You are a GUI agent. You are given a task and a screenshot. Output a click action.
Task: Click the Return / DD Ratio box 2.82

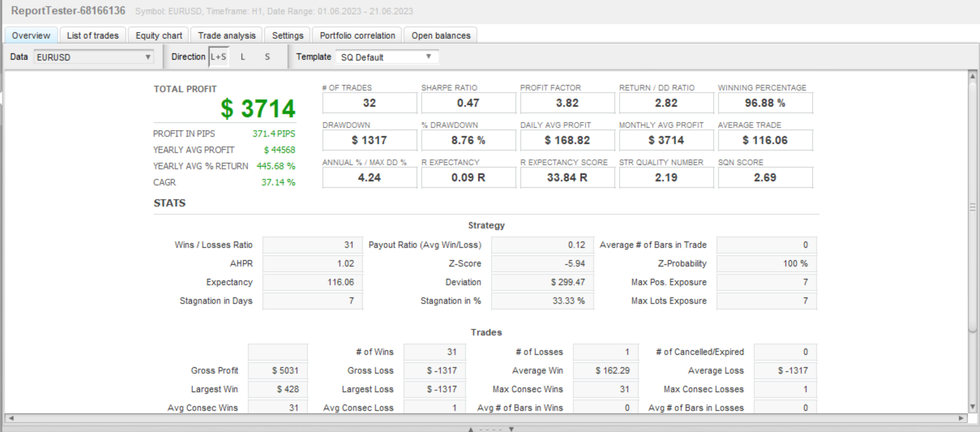666,103
